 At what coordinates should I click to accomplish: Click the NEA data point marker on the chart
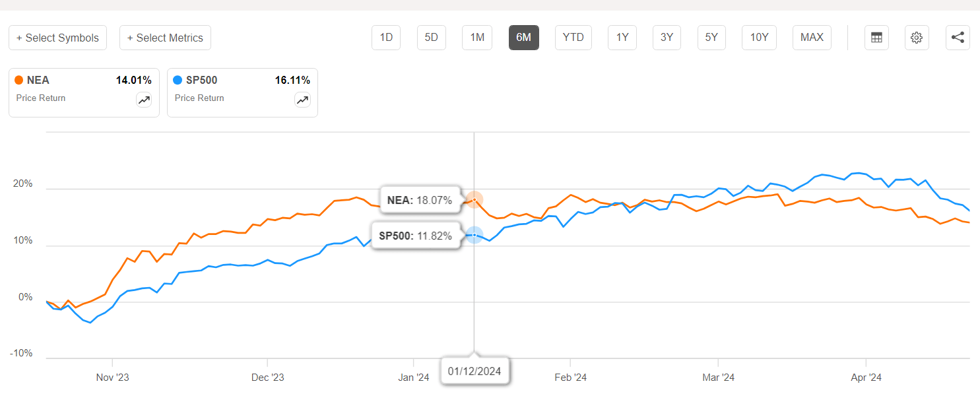tap(474, 199)
